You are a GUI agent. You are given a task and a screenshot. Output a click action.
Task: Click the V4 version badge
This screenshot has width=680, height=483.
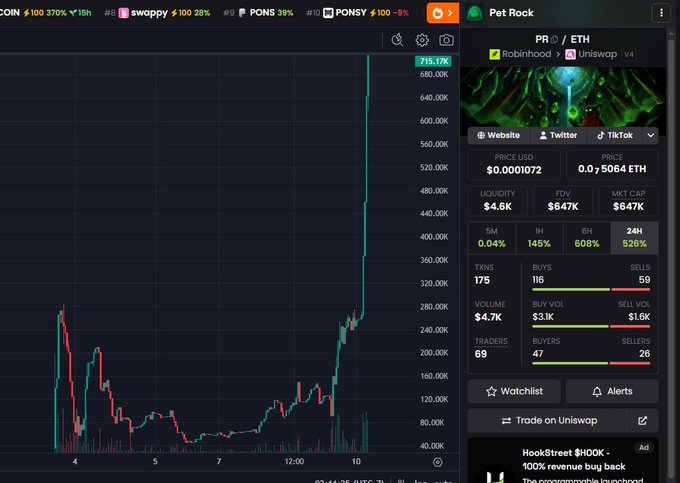pyautogui.click(x=628, y=55)
